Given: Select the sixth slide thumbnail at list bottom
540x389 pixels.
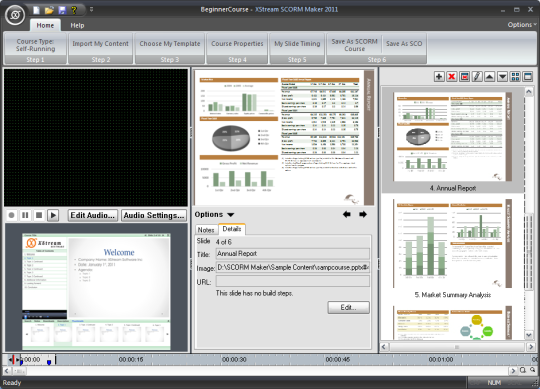Looking at the screenshot, I should tap(452, 323).
